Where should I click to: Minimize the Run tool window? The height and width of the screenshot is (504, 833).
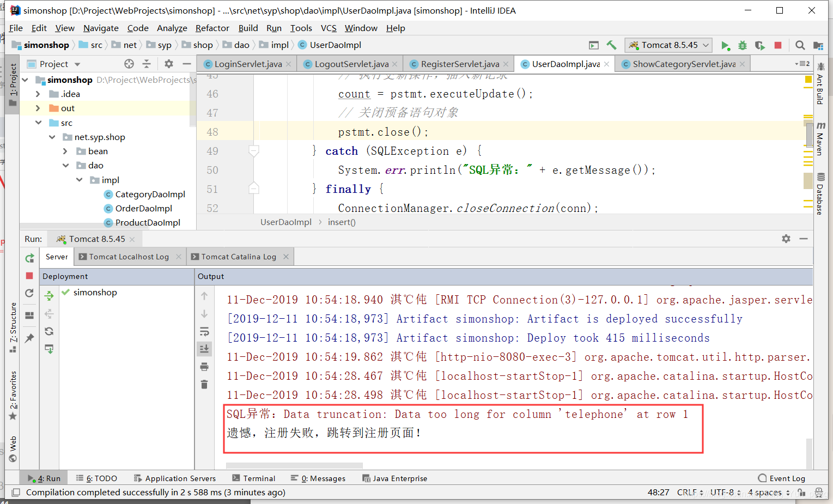pyautogui.click(x=804, y=239)
